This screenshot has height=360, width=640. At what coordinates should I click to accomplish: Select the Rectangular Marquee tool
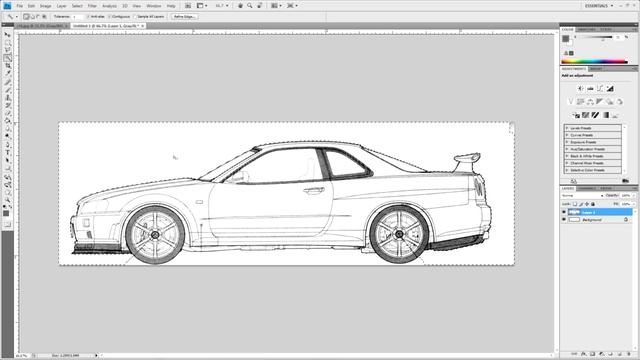pos(7,42)
